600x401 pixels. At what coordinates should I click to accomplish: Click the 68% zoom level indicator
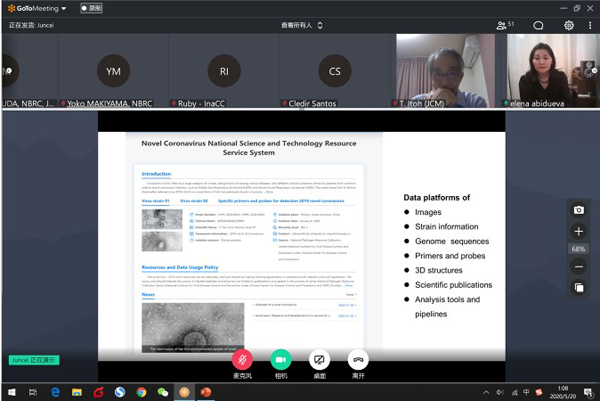[x=578, y=249]
